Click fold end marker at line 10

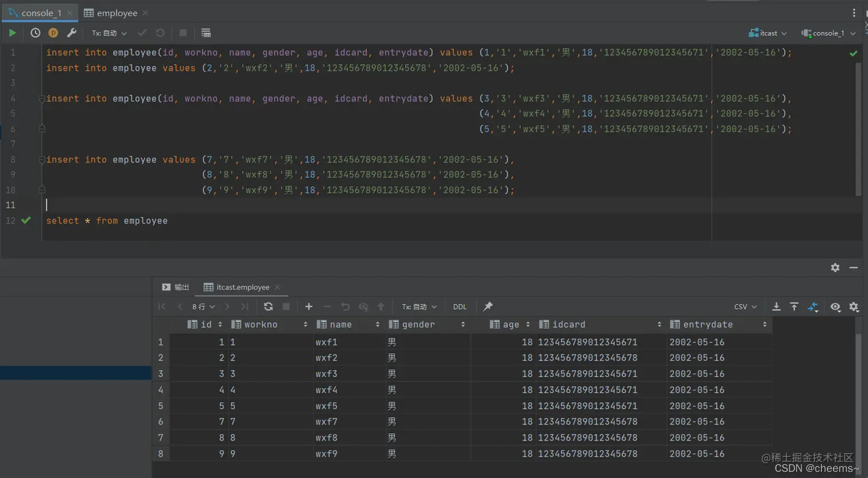(x=41, y=189)
